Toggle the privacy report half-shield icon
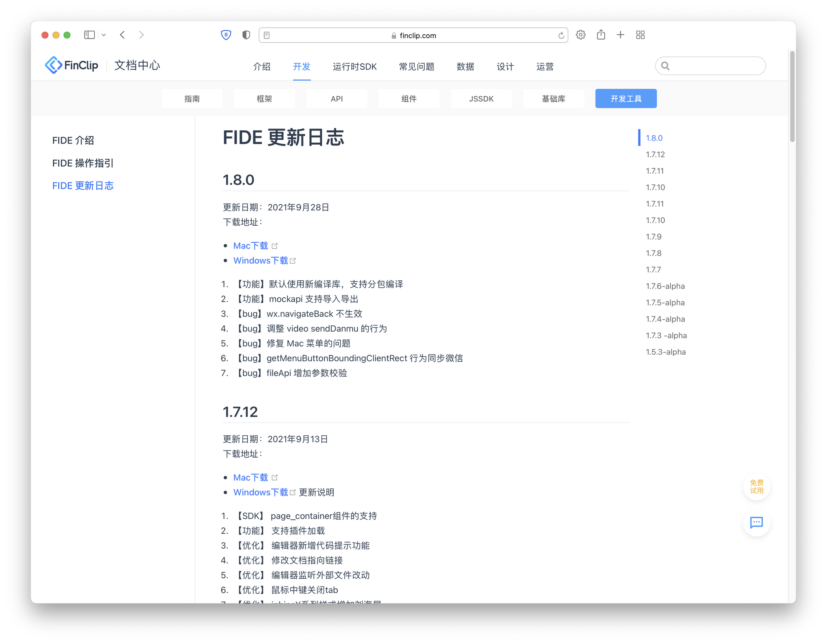Viewport: 827px width, 644px height. (246, 35)
